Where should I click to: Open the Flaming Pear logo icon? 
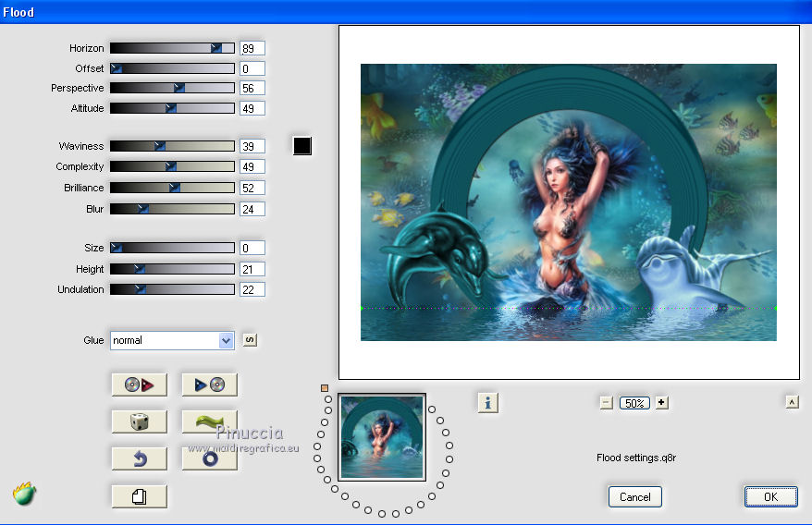pyautogui.click(x=24, y=494)
